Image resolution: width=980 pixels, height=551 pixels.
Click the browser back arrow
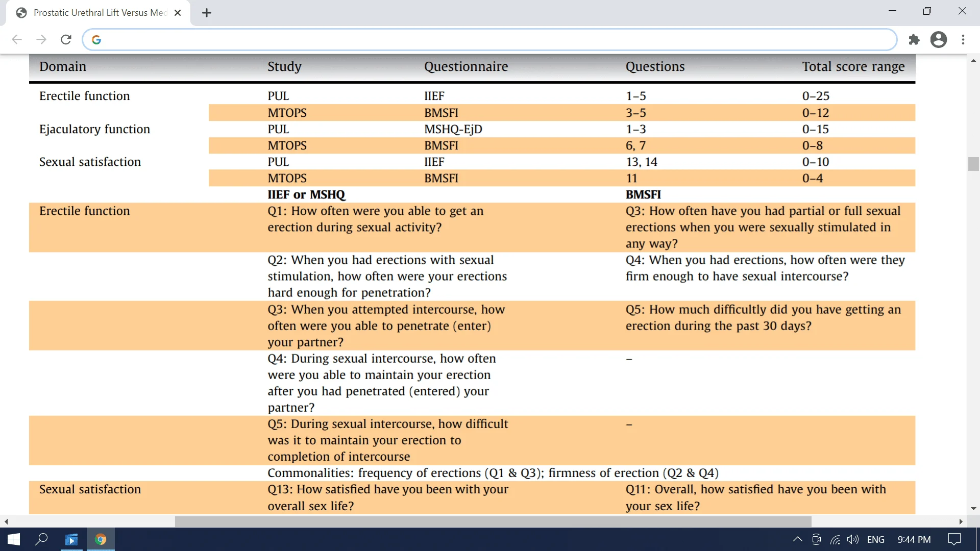pos(17,40)
